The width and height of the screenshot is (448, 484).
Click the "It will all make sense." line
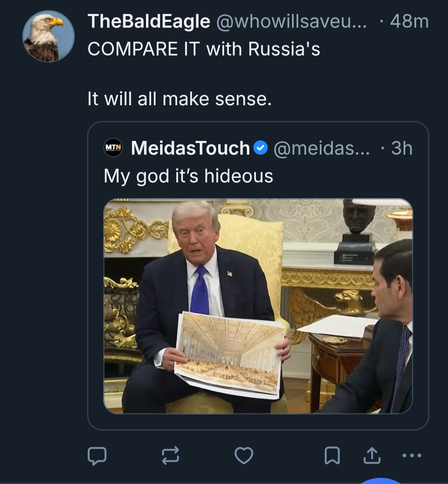(x=179, y=99)
